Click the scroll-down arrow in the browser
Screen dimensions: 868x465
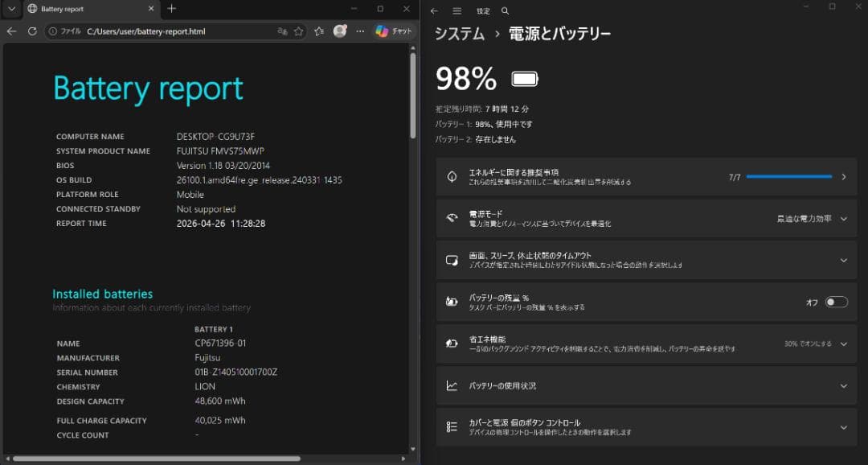pos(412,450)
